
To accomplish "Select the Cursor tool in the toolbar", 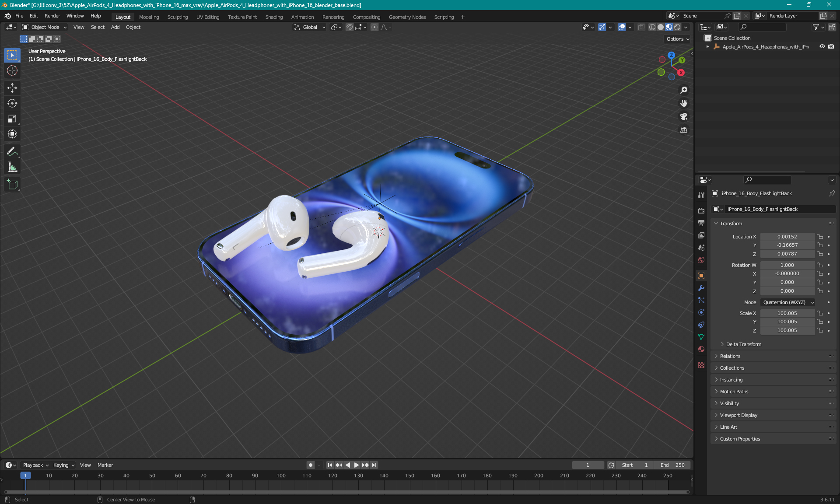I will [x=12, y=70].
